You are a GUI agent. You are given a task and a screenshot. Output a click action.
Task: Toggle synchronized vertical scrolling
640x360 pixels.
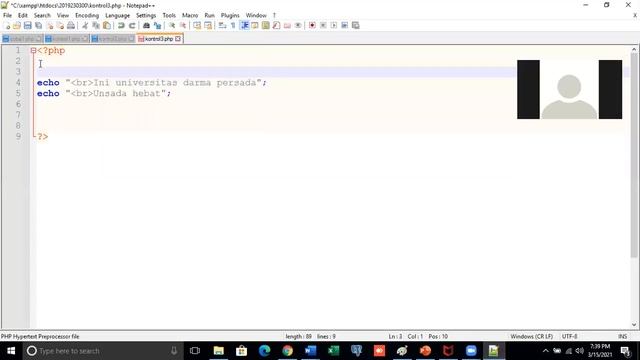(x=197, y=25)
